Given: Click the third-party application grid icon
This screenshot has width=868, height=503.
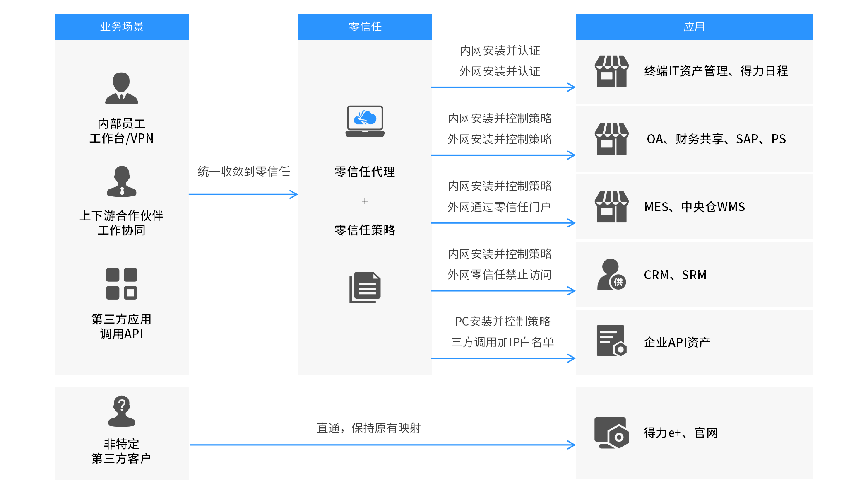Looking at the screenshot, I should 121,284.
